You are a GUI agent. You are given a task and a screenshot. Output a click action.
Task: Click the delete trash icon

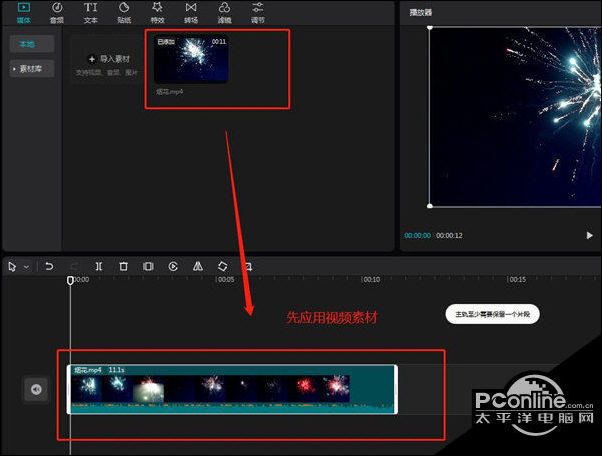(123, 266)
